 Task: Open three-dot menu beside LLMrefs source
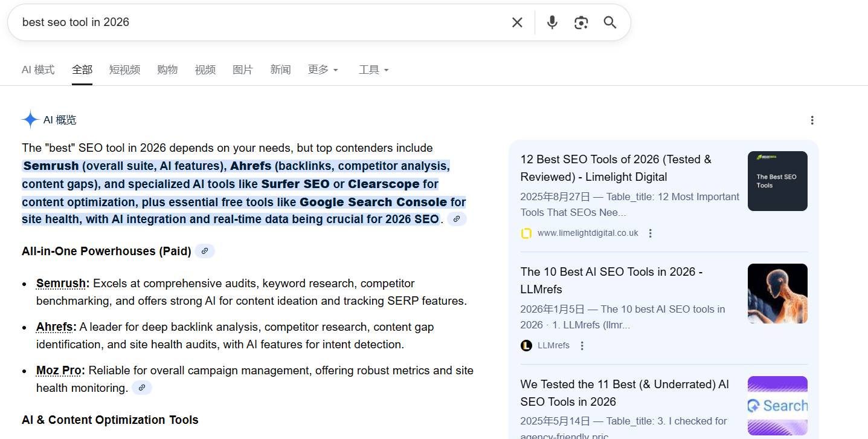click(x=582, y=346)
